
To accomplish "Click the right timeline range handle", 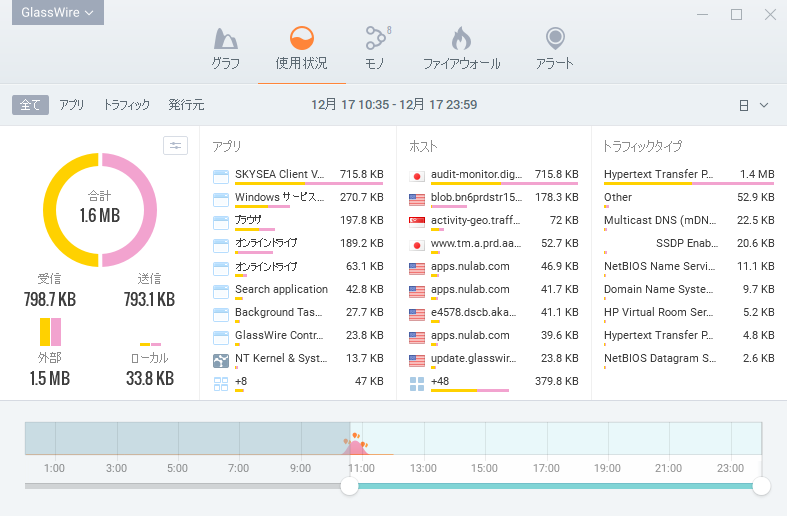I will (761, 486).
